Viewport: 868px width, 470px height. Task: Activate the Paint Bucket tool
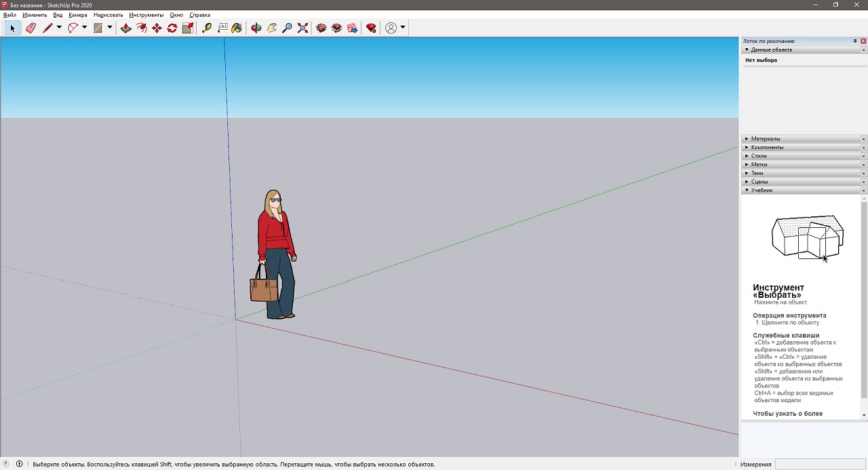[237, 28]
